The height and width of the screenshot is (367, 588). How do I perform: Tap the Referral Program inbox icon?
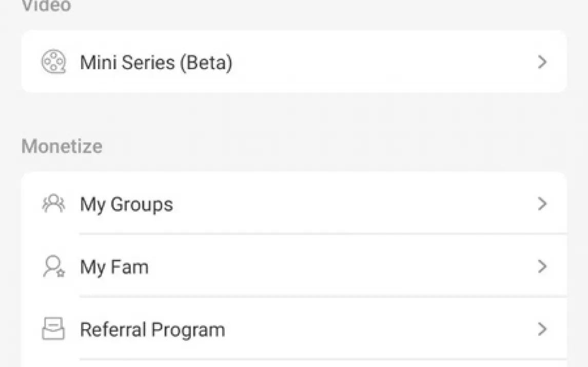[x=53, y=329]
